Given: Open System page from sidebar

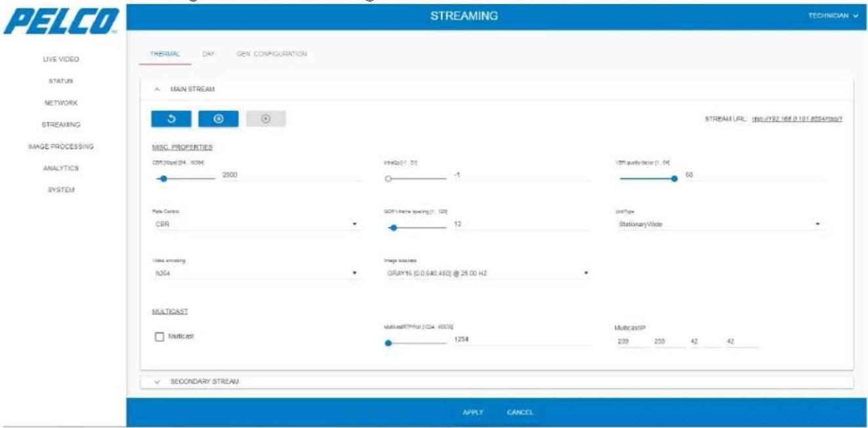Looking at the screenshot, I should point(61,190).
